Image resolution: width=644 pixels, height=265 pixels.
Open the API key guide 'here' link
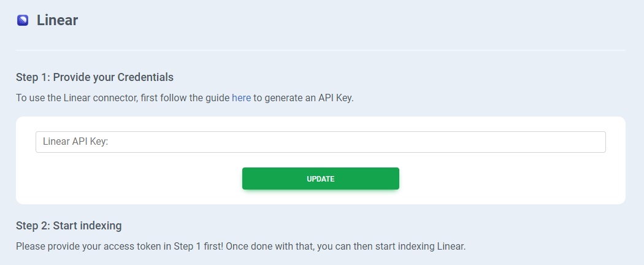point(241,98)
